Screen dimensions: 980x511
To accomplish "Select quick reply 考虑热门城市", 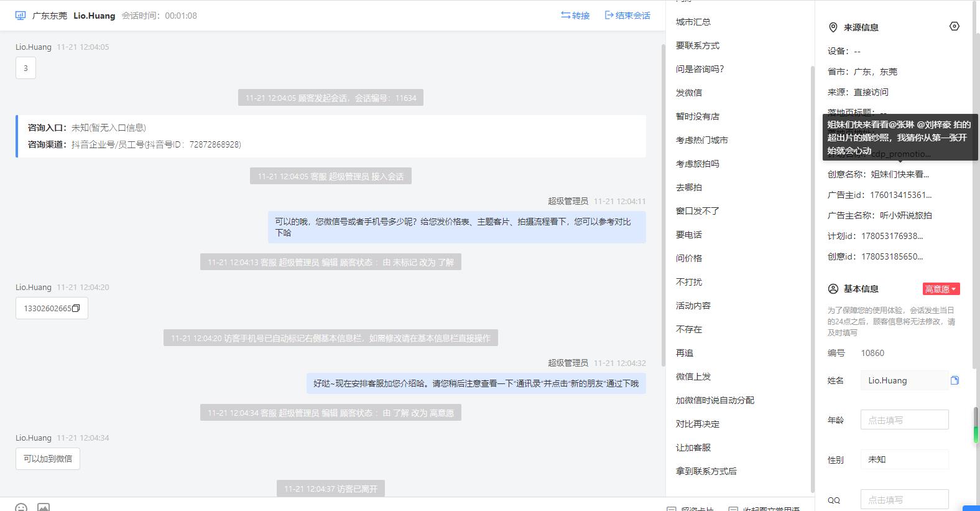I will coord(702,140).
